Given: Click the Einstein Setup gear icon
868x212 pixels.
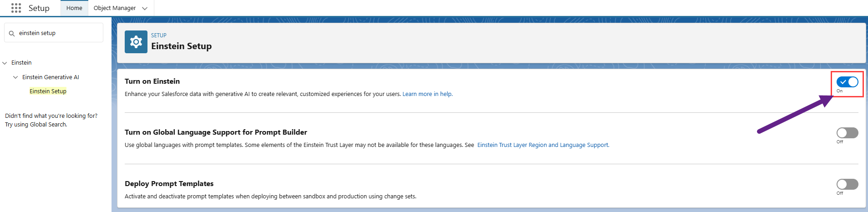Looking at the screenshot, I should point(136,42).
